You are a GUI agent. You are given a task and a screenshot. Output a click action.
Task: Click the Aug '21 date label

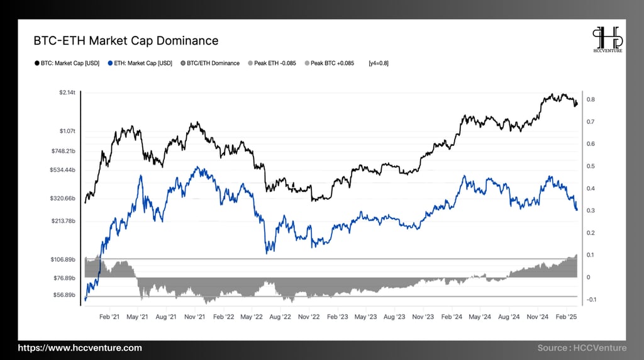166,317
